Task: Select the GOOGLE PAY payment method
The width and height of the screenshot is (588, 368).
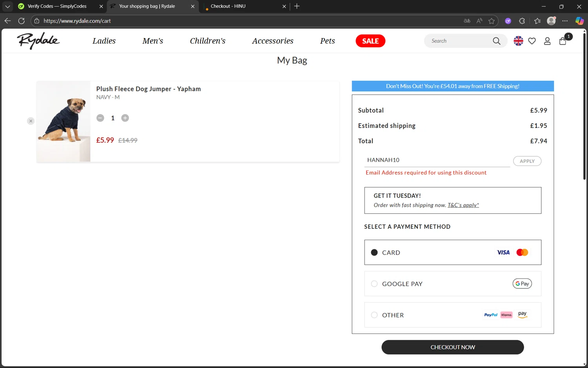Action: (453, 284)
